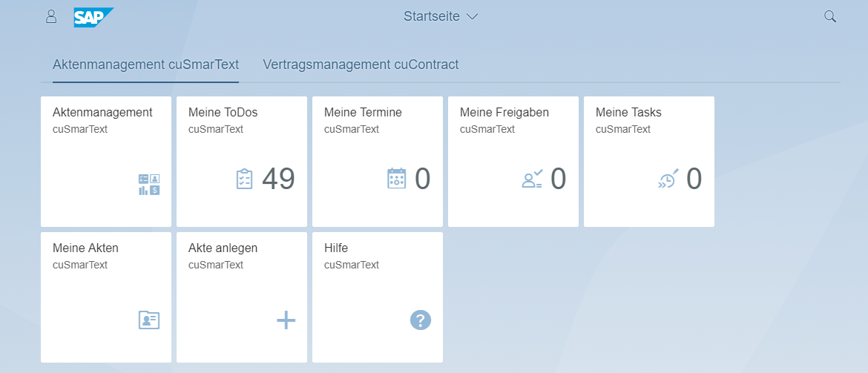Click cuSmarText subtitle under Akte anlegen
This screenshot has width=868, height=373.
[216, 265]
